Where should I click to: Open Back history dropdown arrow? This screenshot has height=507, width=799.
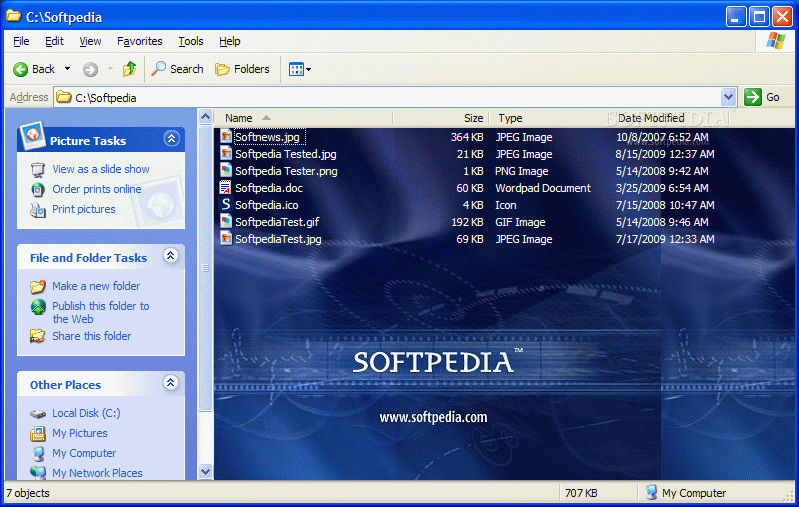67,69
